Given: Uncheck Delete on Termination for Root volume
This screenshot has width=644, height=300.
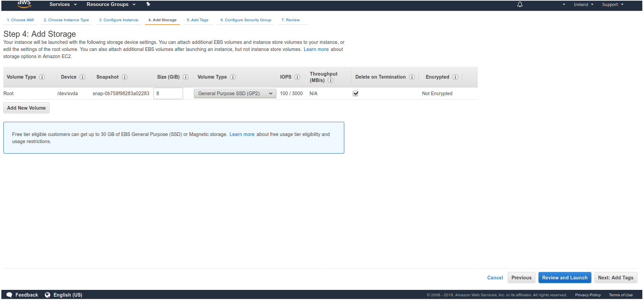Looking at the screenshot, I should click(355, 93).
